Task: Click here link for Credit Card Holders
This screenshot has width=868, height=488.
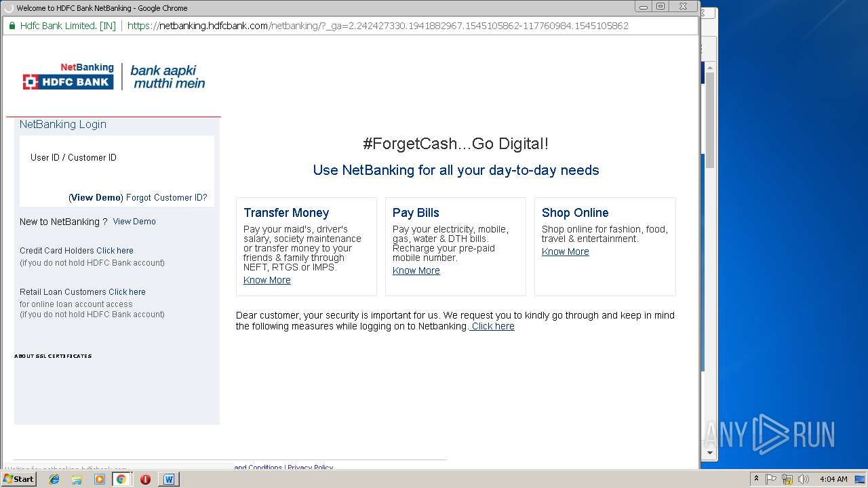Action: 115,251
